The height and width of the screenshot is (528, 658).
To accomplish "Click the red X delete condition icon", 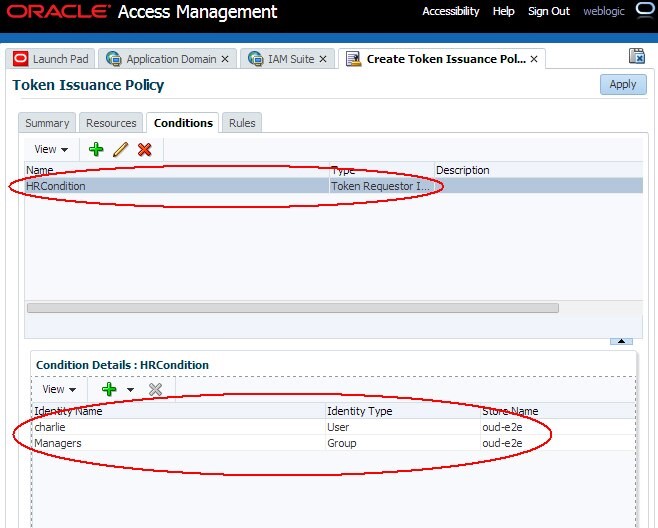I will [144, 149].
